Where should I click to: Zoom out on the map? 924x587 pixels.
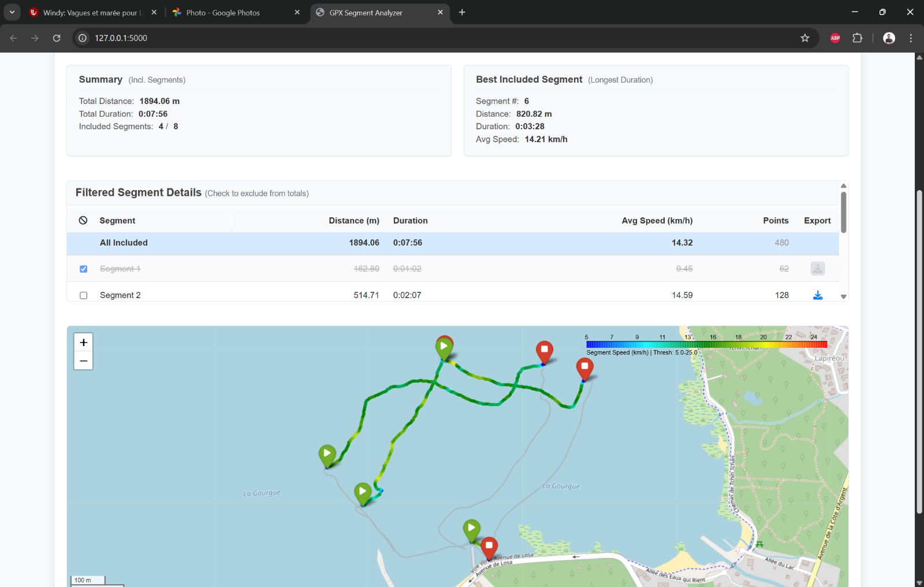[84, 361]
